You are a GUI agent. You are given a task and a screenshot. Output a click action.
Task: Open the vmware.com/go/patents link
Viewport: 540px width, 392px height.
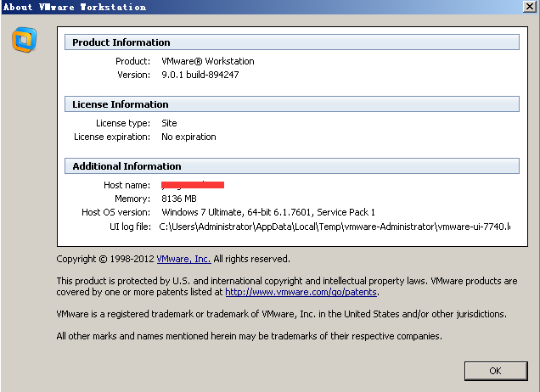[x=301, y=292]
